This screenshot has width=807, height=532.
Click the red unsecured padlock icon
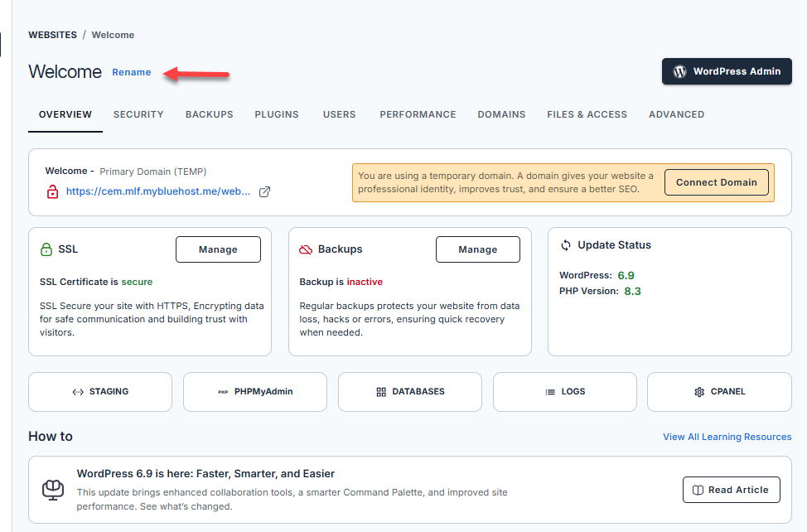point(52,191)
